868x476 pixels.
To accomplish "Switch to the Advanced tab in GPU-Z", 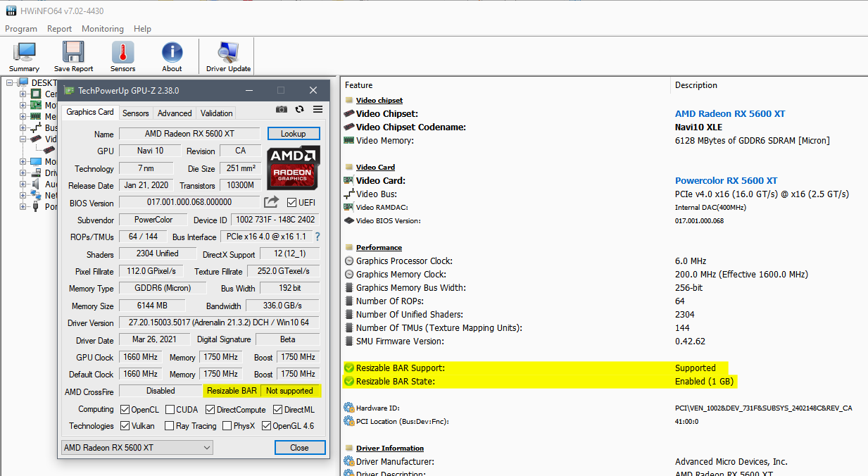I will 175,113.
